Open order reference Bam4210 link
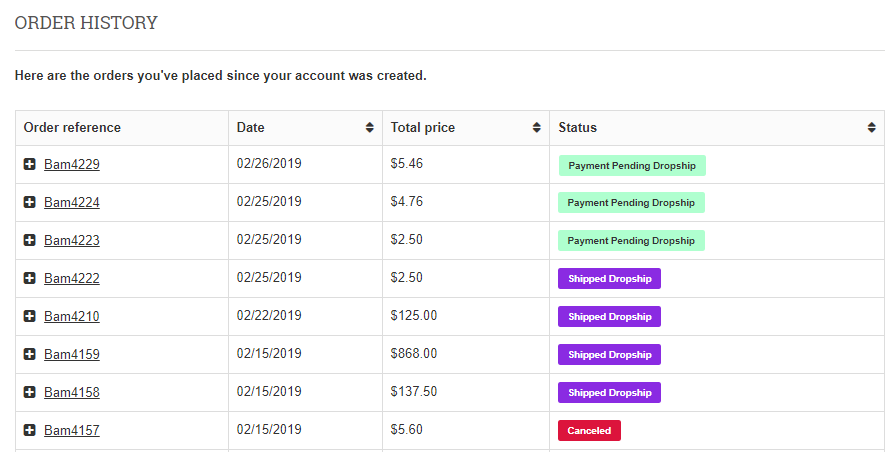891x452 pixels. pos(72,316)
